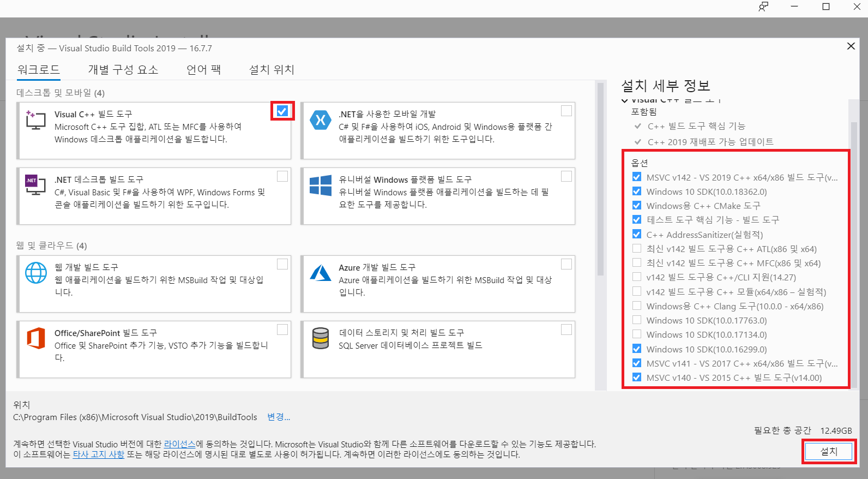Enable Windows용 C++ Clang 도구 option

(x=637, y=306)
